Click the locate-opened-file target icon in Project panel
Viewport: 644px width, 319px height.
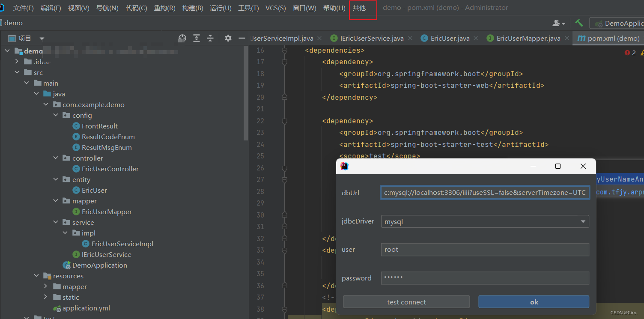click(182, 38)
